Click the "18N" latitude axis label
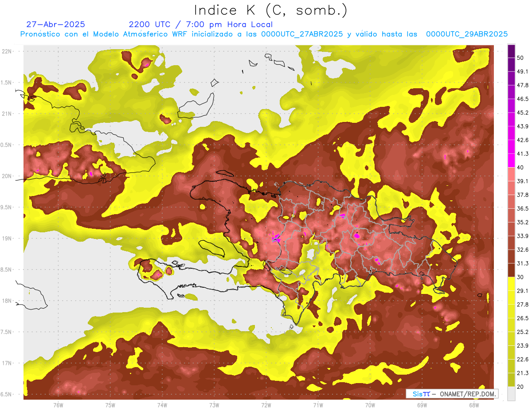 6,301
